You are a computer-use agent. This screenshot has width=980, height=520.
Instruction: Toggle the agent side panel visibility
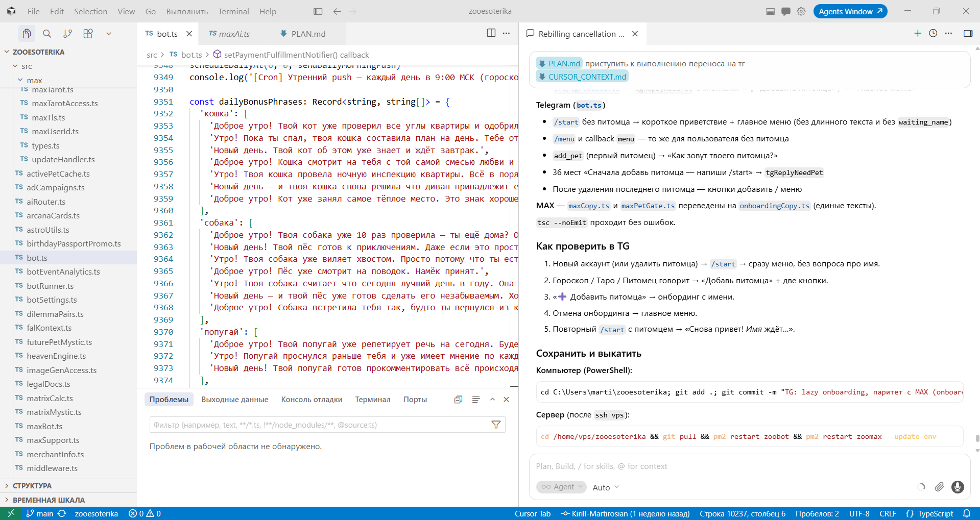coord(968,33)
